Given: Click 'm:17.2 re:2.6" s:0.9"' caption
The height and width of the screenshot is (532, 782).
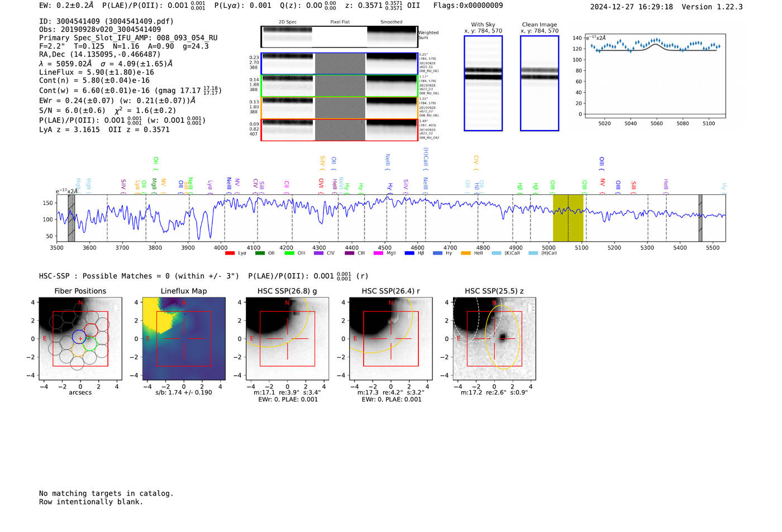Looking at the screenshot, I should tap(494, 392).
